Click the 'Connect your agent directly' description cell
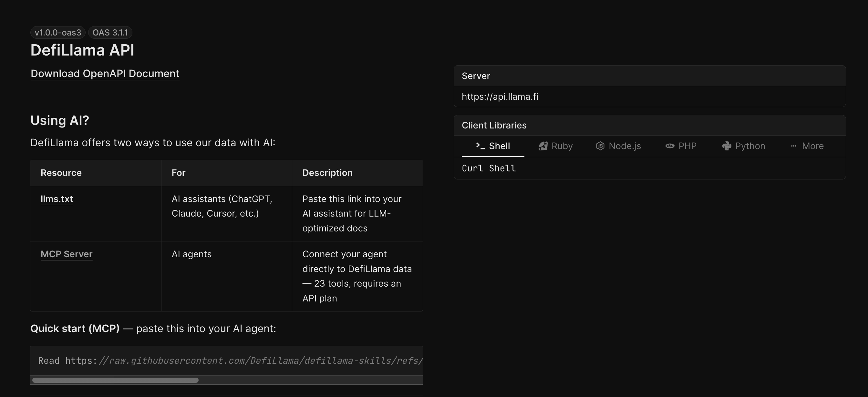Image resolution: width=868 pixels, height=397 pixels. pos(357,276)
